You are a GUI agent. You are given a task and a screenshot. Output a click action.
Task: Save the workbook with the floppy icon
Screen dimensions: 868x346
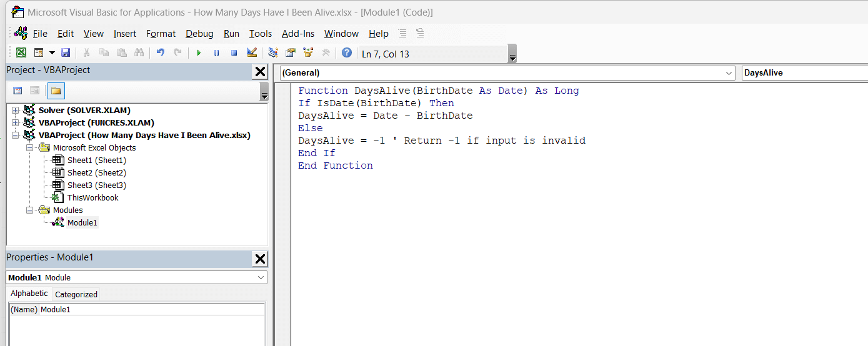65,53
